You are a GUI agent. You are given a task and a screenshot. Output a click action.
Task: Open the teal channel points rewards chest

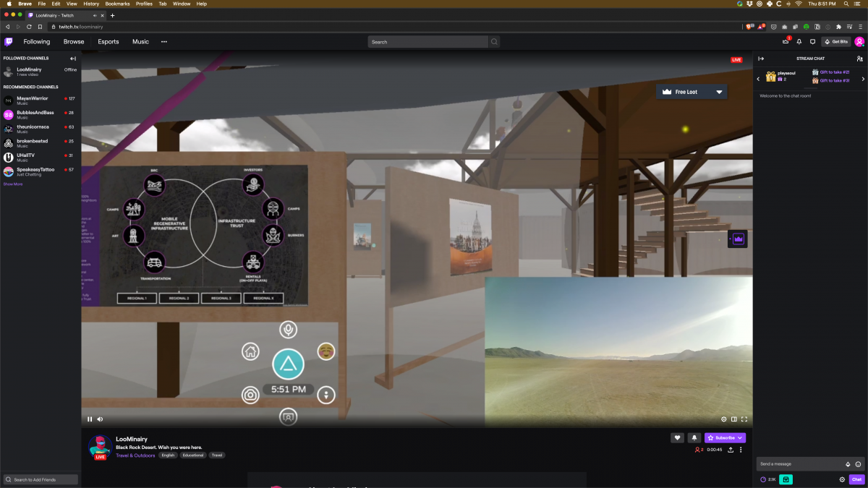(x=786, y=479)
